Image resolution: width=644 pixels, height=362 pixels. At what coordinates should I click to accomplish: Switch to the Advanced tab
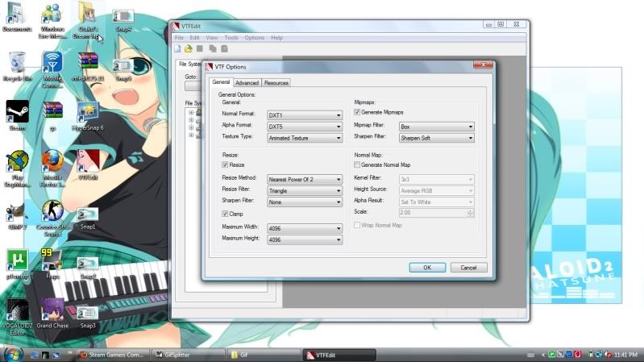(247, 82)
